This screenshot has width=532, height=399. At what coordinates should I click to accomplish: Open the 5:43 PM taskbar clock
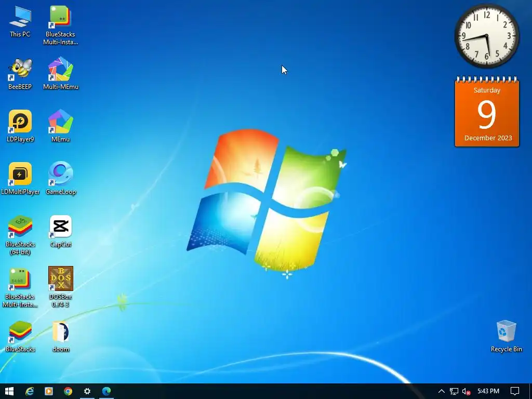click(488, 391)
